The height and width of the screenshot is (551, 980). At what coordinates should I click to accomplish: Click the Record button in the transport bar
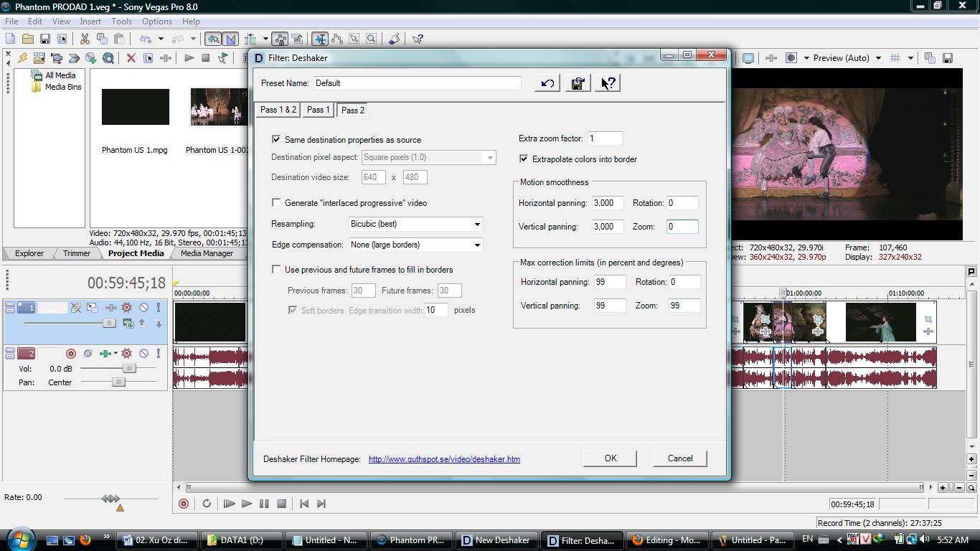pos(184,504)
